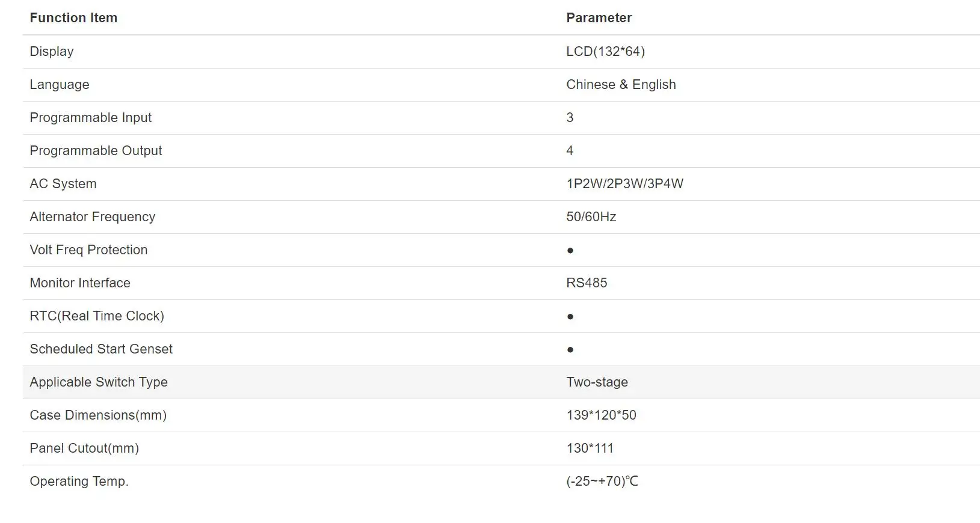Click the RTC(Real Time Clock) bullet marker
The width and height of the screenshot is (980, 523).
pos(570,316)
